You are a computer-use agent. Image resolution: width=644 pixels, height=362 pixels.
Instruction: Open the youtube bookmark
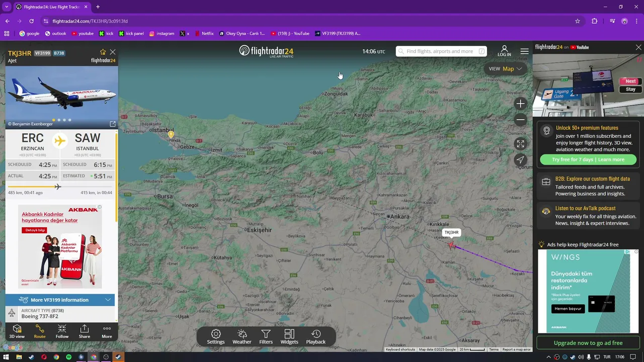[x=83, y=34]
